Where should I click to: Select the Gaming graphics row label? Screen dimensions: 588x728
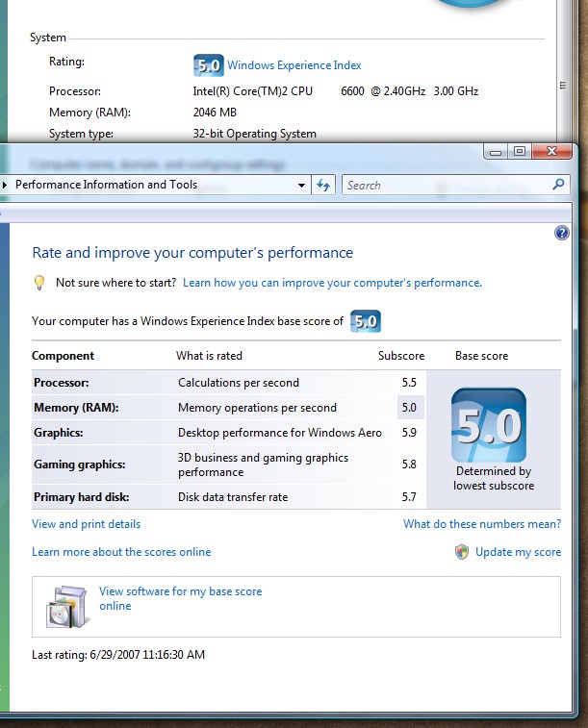(x=80, y=464)
